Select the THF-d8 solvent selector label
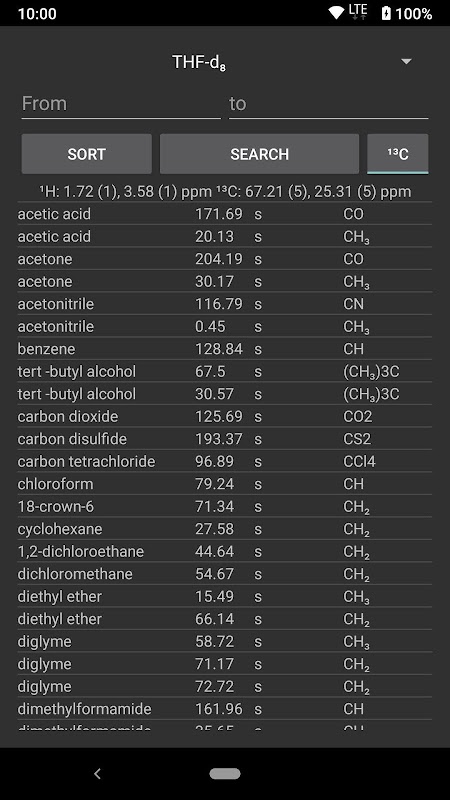 point(199,62)
